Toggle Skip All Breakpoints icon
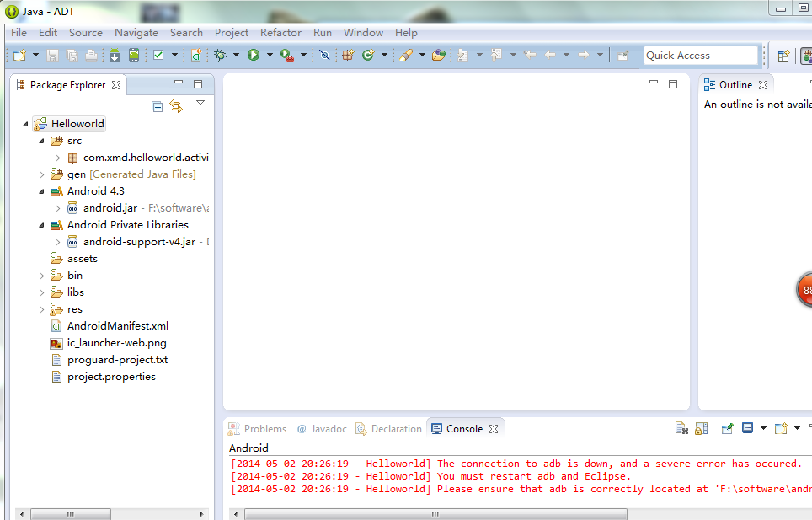The width and height of the screenshot is (812, 520). [x=324, y=55]
